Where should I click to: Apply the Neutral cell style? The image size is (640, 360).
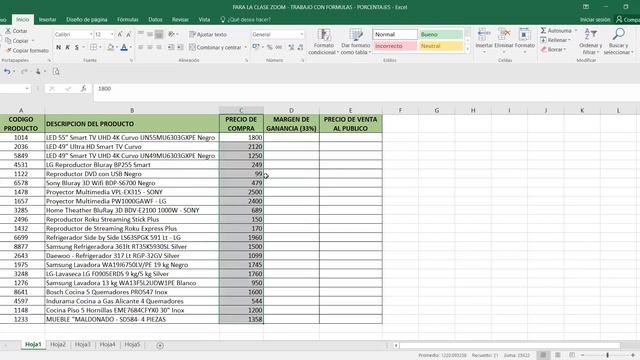pyautogui.click(x=441, y=46)
